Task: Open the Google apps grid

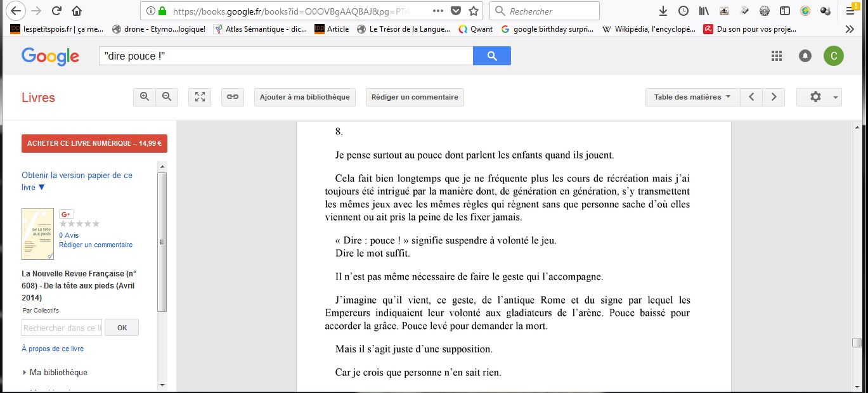Action: click(x=777, y=56)
